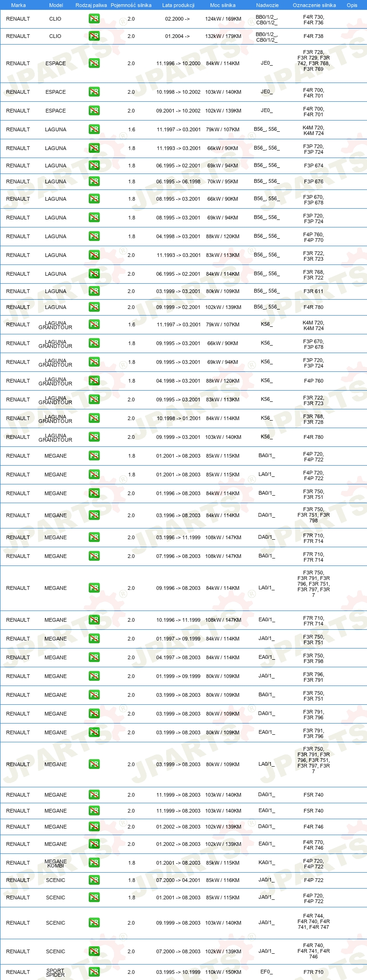
Task: Click the petrol icon in CLIO 124kW / 169KM row
Action: pos(94,19)
